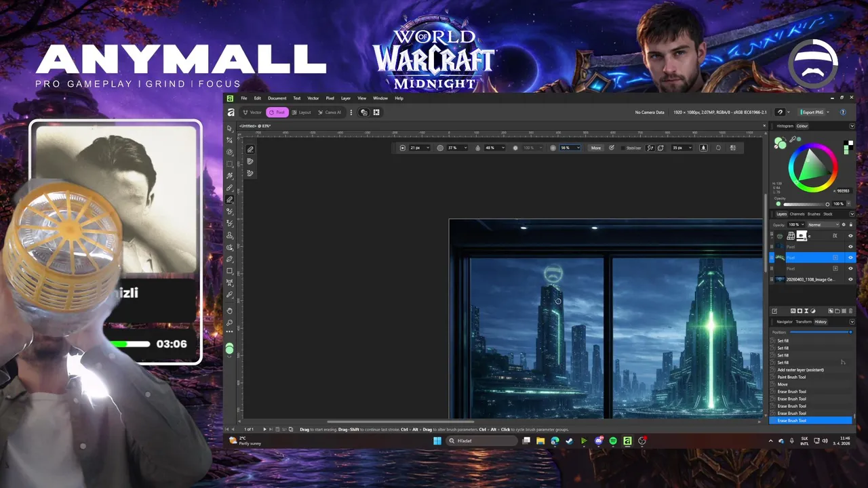This screenshot has height=488, width=868.
Task: Select the colour picker eyedropper in the Colour panel
Action: click(793, 139)
